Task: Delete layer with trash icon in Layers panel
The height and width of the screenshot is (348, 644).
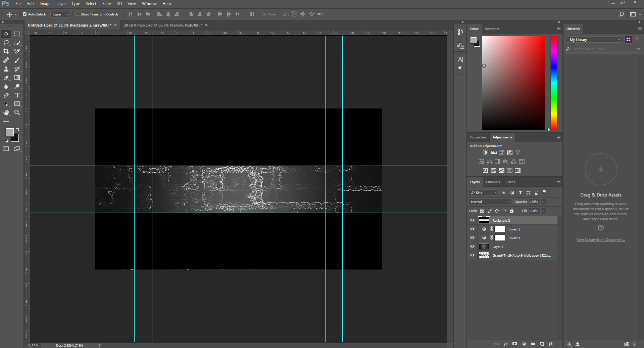Action: [551, 344]
